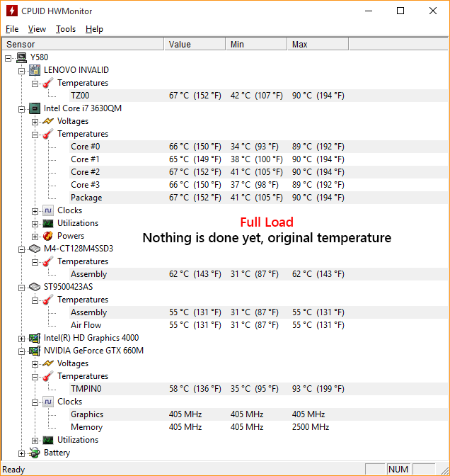This screenshot has width=450, height=476.
Task: Select the Core #1 row
Action: [259, 159]
